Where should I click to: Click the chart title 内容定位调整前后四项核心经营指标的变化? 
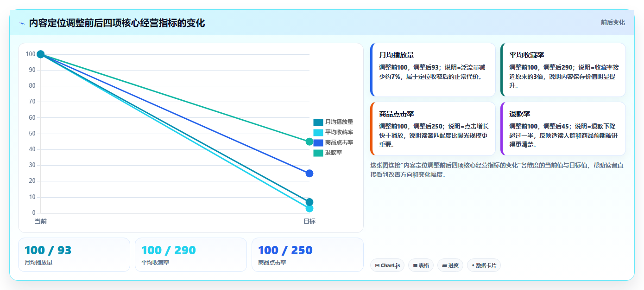coord(117,23)
